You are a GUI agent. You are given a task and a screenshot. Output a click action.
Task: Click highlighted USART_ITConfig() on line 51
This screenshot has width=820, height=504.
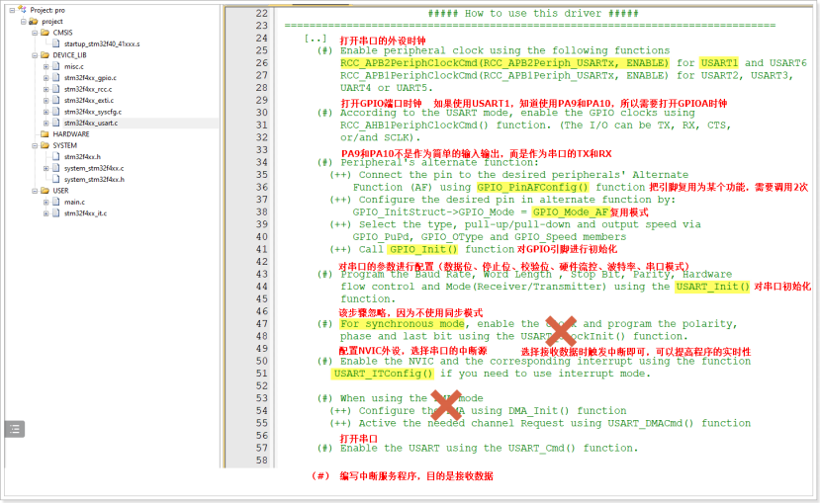tap(383, 374)
